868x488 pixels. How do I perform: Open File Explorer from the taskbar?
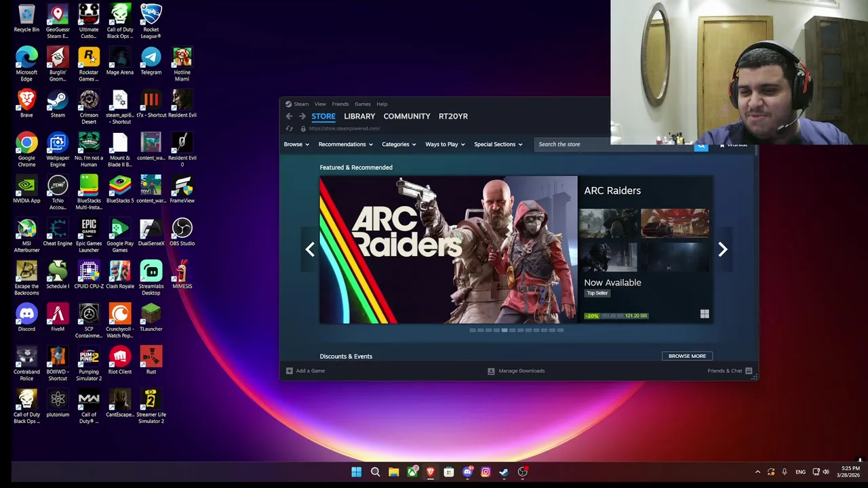tap(393, 472)
